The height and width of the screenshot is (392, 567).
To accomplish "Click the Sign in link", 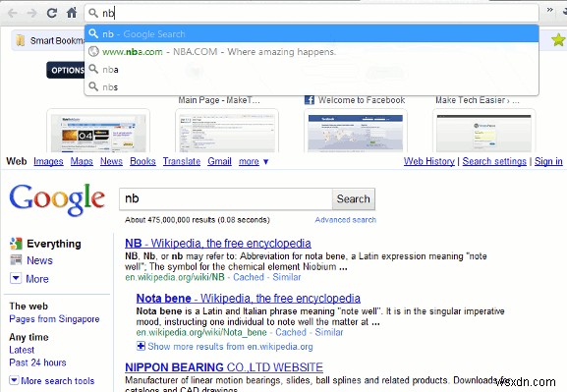I will tap(548, 161).
